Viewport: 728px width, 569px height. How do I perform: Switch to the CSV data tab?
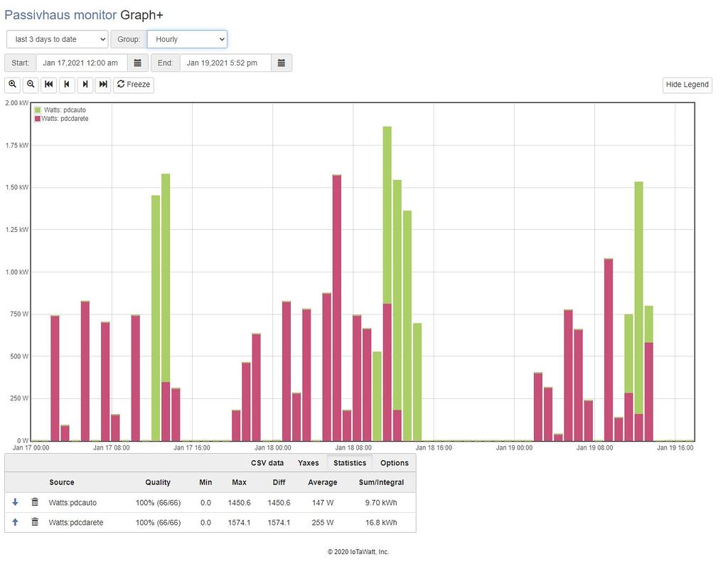267,463
